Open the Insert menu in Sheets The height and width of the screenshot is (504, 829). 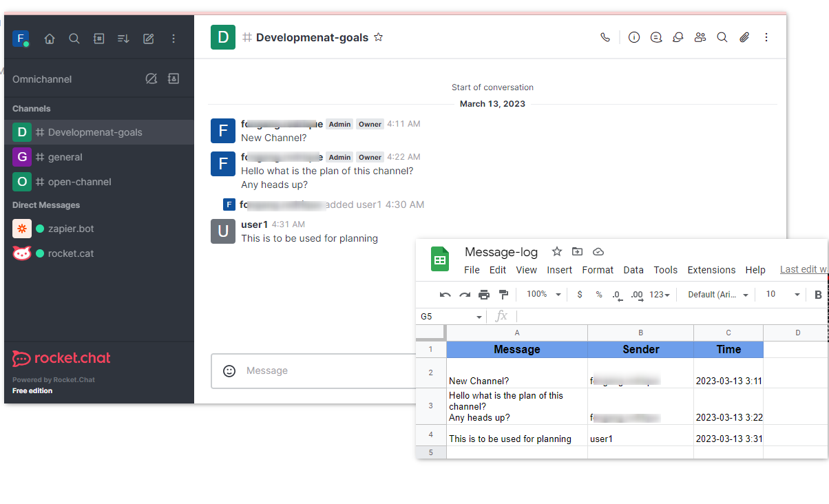tap(560, 270)
